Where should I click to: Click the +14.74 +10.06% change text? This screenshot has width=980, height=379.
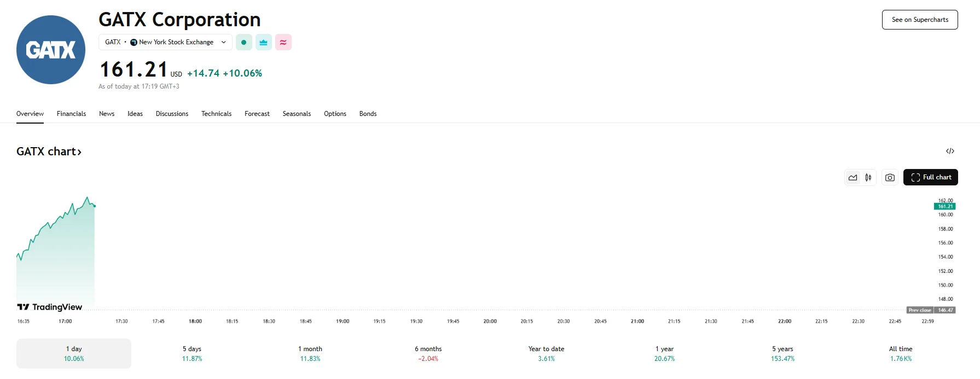point(224,73)
